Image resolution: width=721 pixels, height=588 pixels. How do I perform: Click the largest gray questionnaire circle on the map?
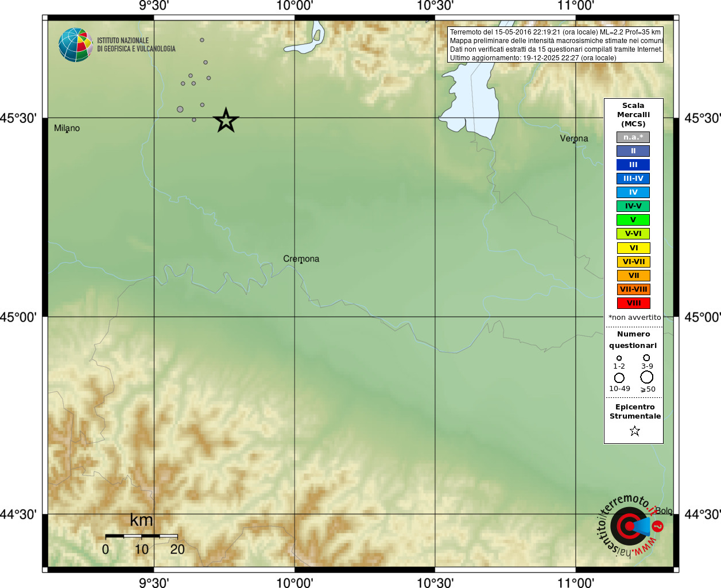click(x=180, y=109)
